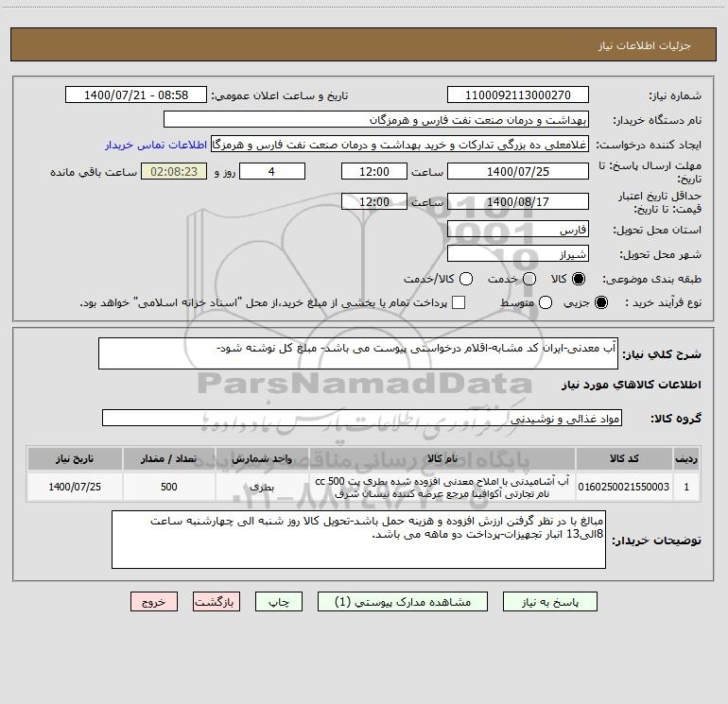
Task: Click the price validity hour 12:00 field
Action: coord(374,201)
